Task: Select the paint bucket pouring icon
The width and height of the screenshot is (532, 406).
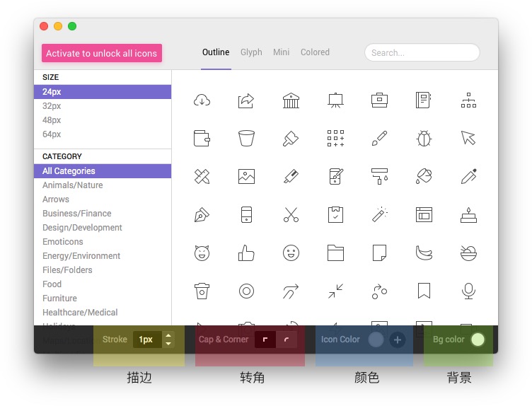Action: [424, 176]
